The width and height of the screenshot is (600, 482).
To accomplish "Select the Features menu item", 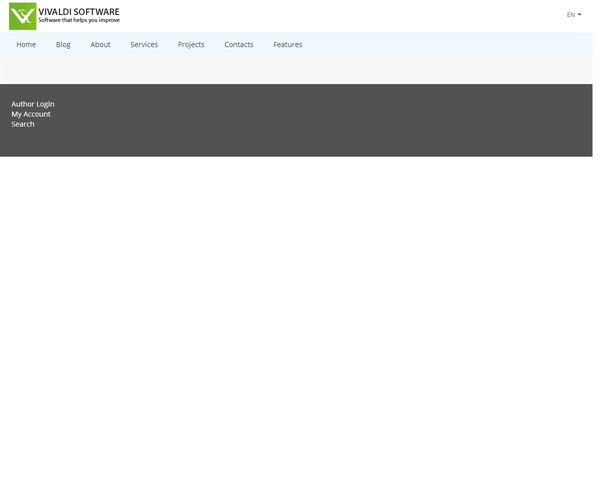I will 287,44.
